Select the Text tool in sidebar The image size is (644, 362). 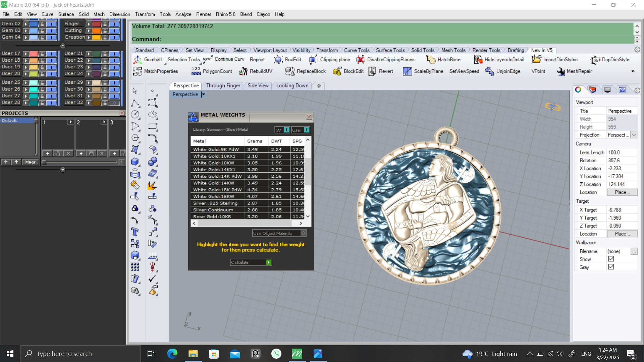135,232
